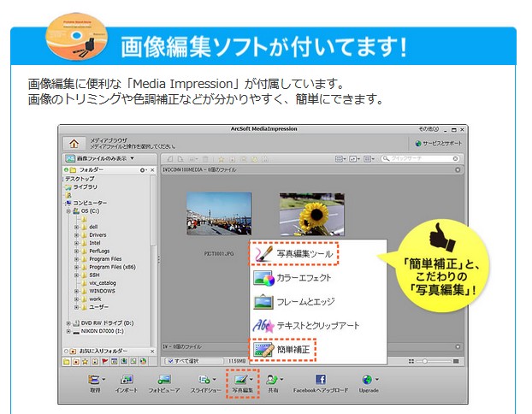Viewport: 532px width, 414px height.
Task: Expand the PerfLogs folder
Action: [x=76, y=251]
